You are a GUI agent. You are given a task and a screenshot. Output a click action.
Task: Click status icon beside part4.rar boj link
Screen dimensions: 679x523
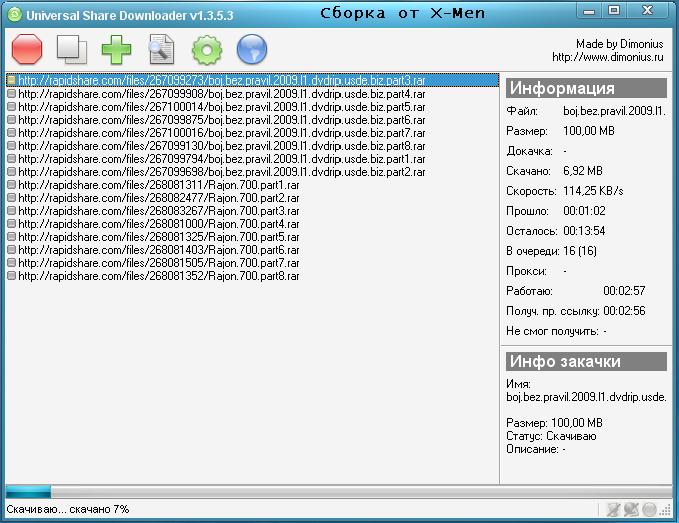click(11, 94)
